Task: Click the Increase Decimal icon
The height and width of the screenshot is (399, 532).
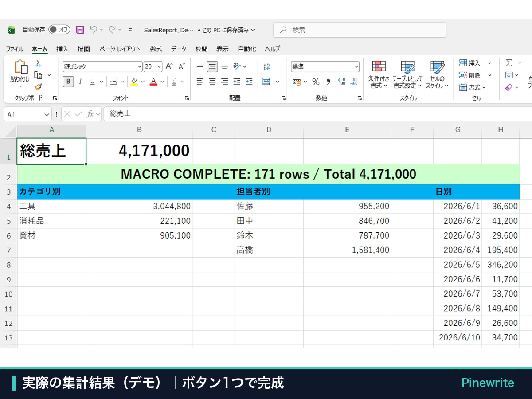Action: [341, 82]
